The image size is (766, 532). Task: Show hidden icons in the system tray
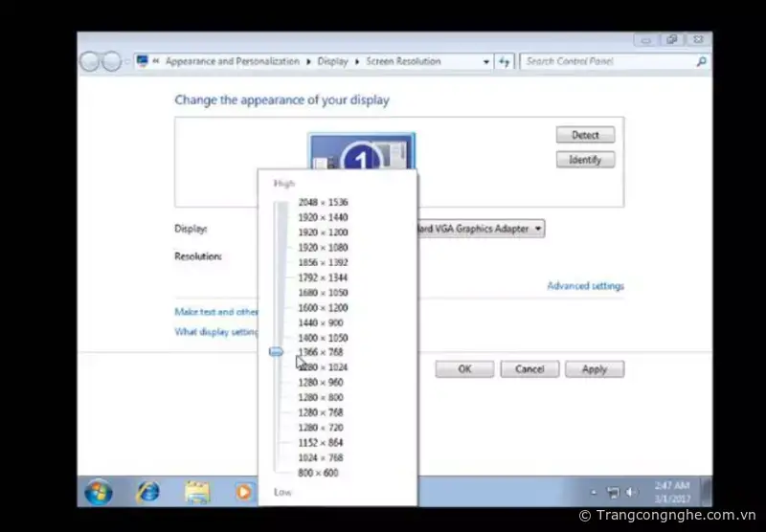pyautogui.click(x=596, y=493)
